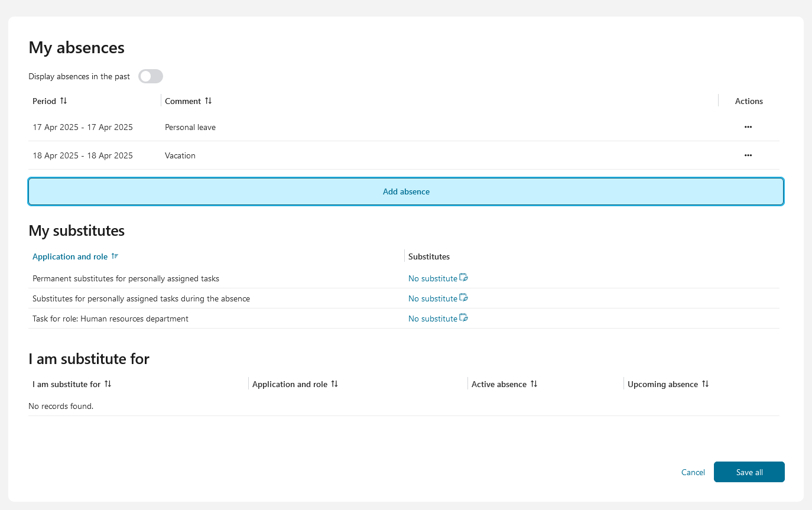Click Task for role: Human resources department
This screenshot has width=812, height=510.
[x=111, y=319]
